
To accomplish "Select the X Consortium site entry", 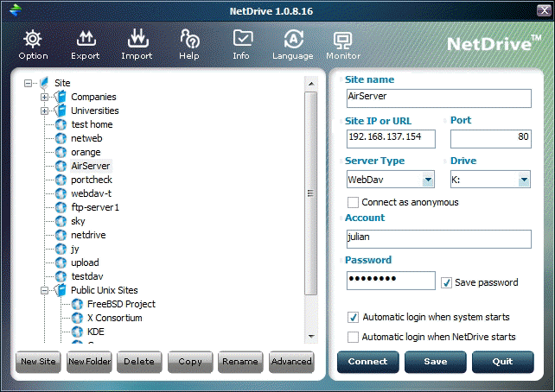I will 115,318.
